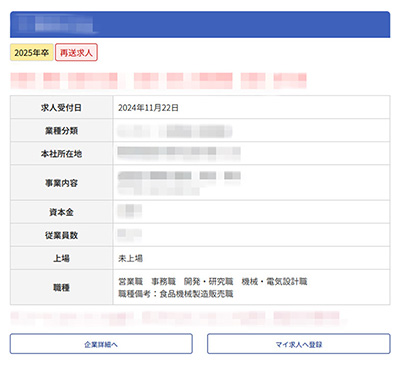The image size is (400, 365).
Task: Click the 上場 row label
Action: (61, 258)
